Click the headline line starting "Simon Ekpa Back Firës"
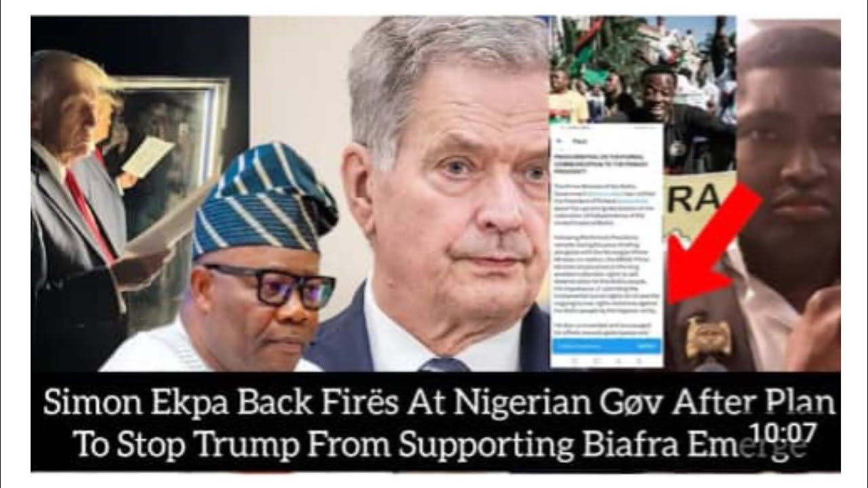The height and width of the screenshot is (488, 868). coord(439,404)
